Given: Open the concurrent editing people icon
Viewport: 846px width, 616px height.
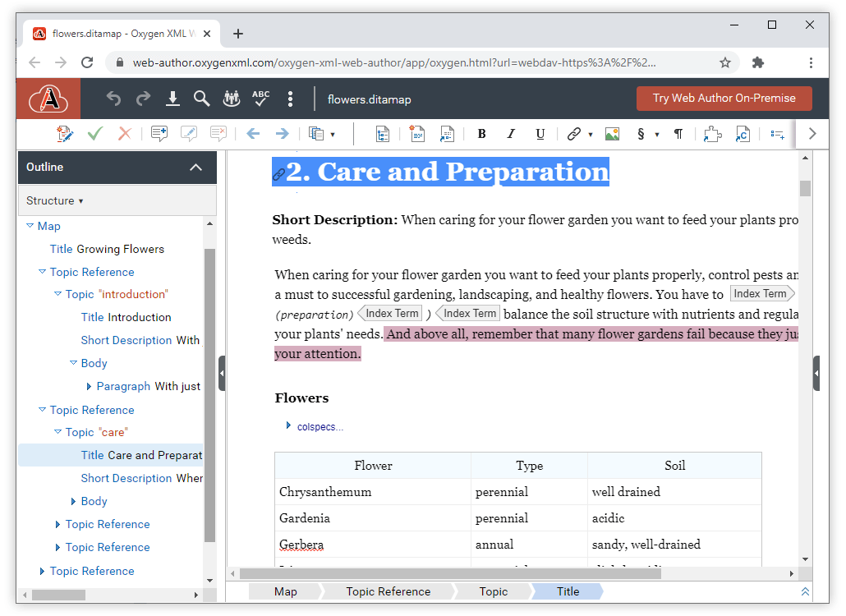Looking at the screenshot, I should [x=232, y=99].
